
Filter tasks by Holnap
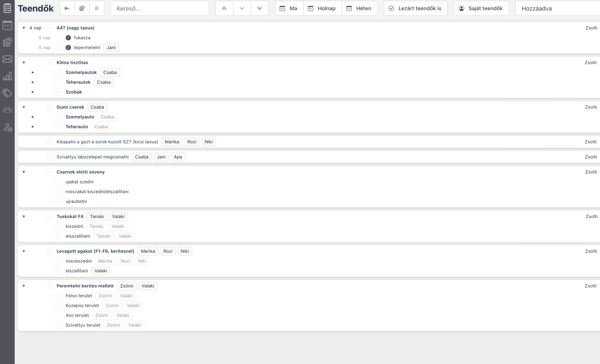click(322, 8)
